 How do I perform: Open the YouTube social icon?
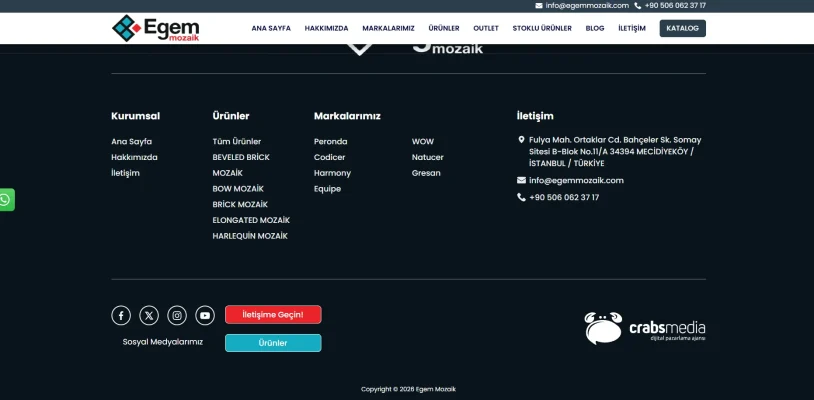pos(205,315)
